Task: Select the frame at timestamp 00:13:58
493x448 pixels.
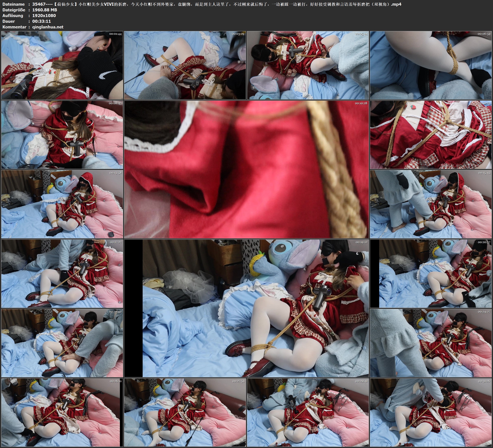Action: point(62,204)
